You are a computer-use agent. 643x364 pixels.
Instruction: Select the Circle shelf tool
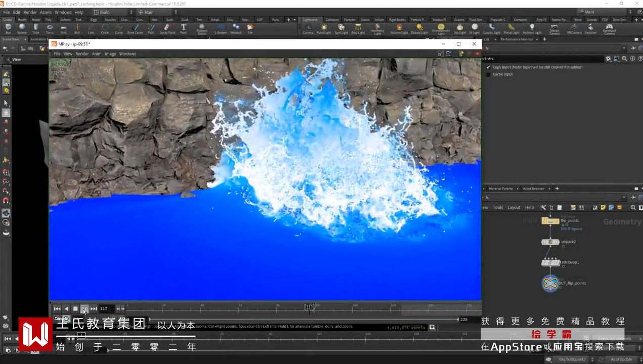[105, 29]
